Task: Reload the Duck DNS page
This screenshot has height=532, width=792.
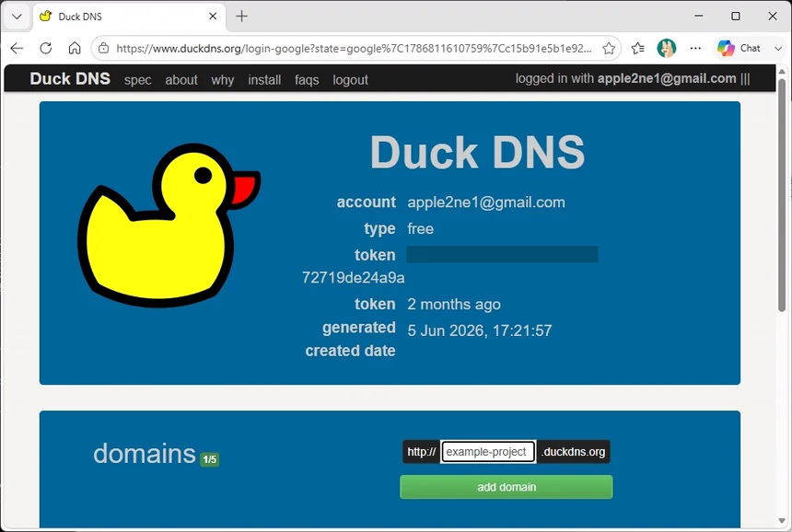Action: (46, 49)
